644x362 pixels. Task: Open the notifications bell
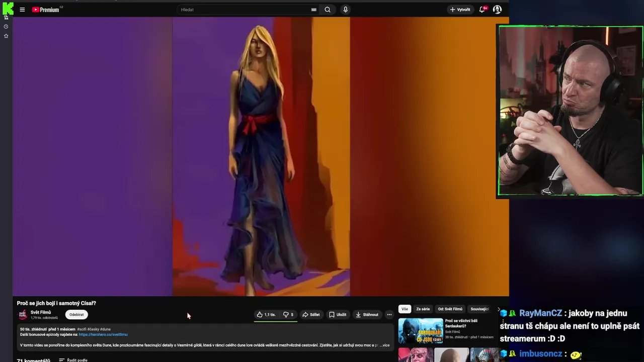click(x=482, y=10)
